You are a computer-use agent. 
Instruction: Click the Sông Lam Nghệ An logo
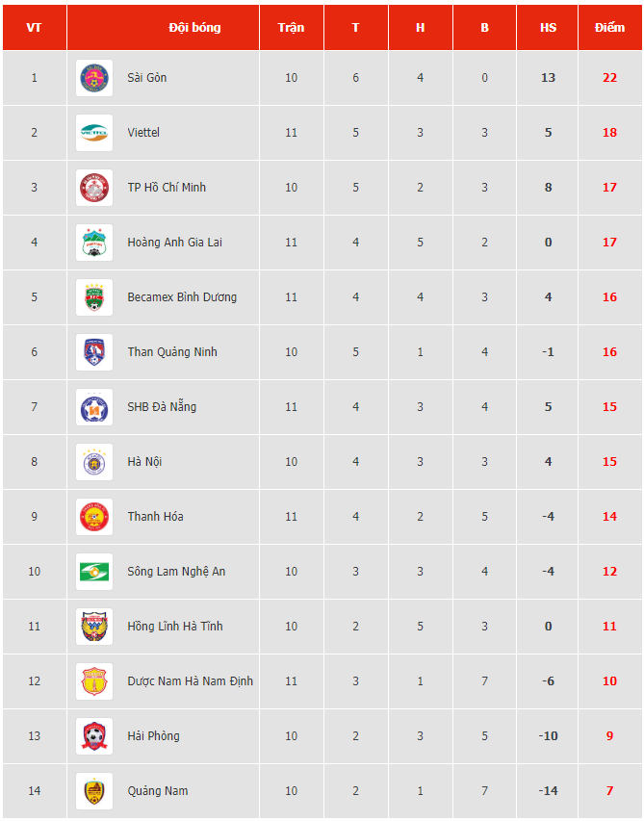click(x=94, y=572)
